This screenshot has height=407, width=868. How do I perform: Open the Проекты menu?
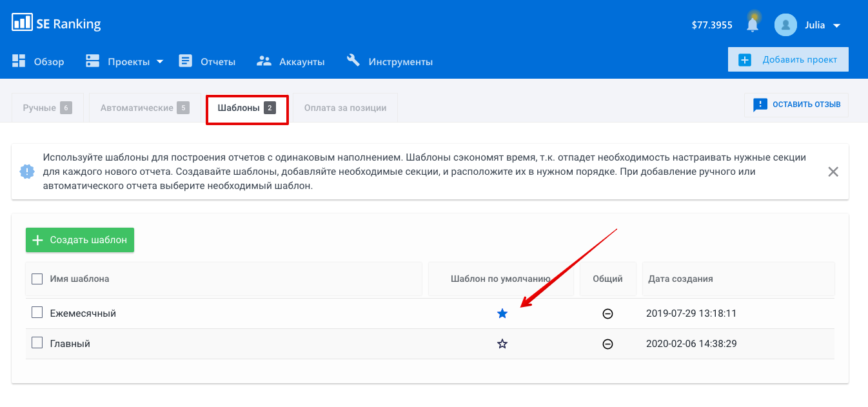tap(128, 62)
